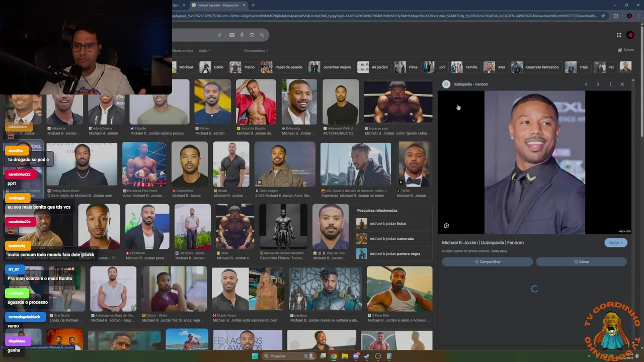Open the Mundo Negro result thumbnail
The image size is (644, 362).
(248, 289)
